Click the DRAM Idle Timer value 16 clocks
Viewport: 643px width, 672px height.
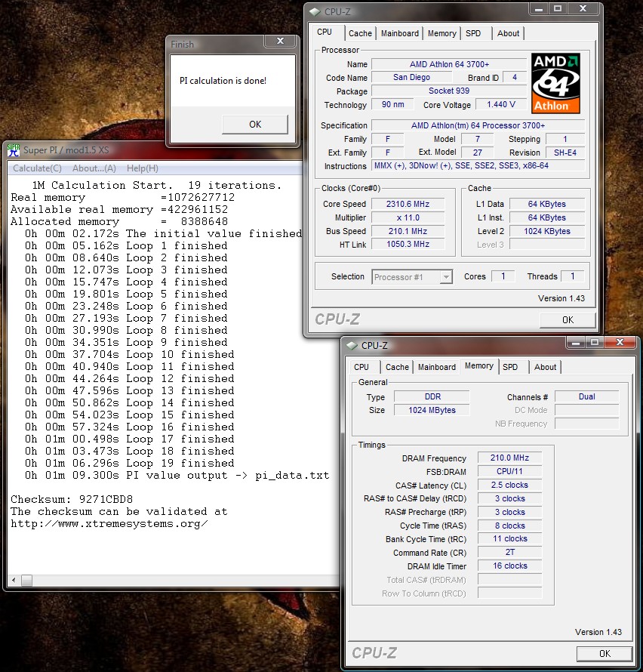pos(509,566)
